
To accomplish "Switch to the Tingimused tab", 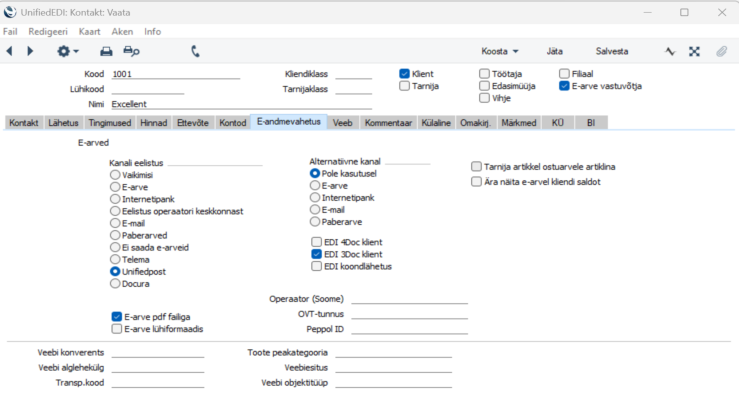I will (109, 123).
